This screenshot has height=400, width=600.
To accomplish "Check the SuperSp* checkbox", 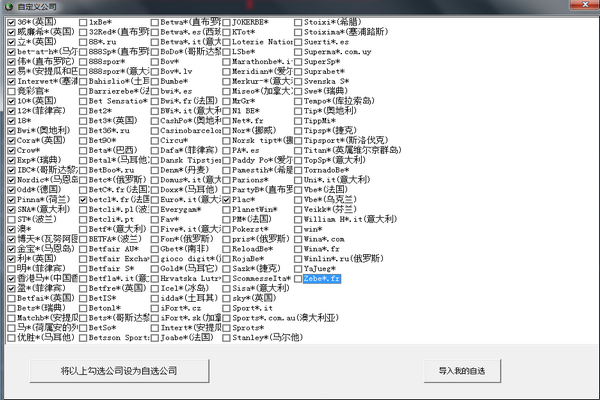I will click(x=298, y=62).
